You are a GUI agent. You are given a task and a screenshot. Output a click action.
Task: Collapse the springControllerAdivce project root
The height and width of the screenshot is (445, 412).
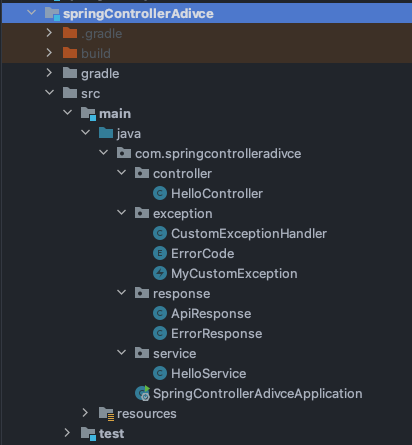[32, 13]
